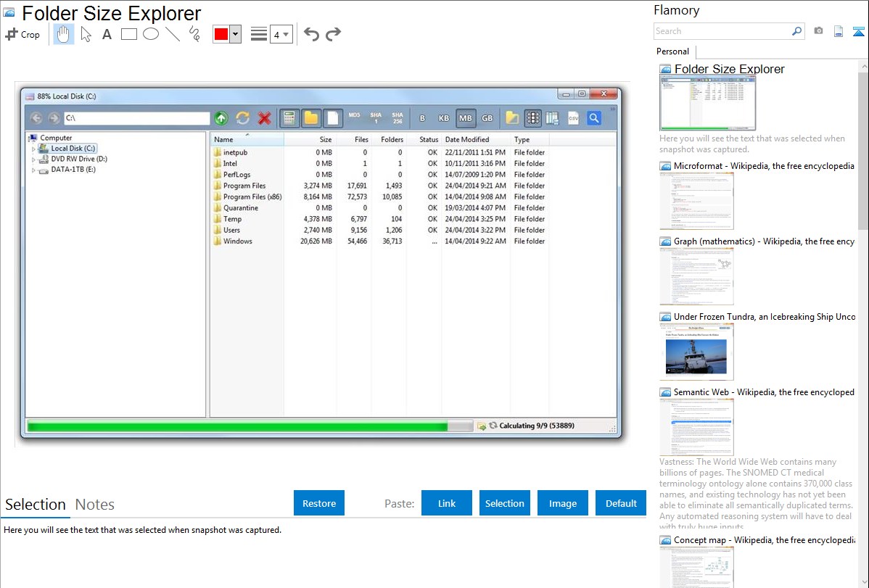Select the Crop tool
The image size is (869, 588).
[x=22, y=34]
